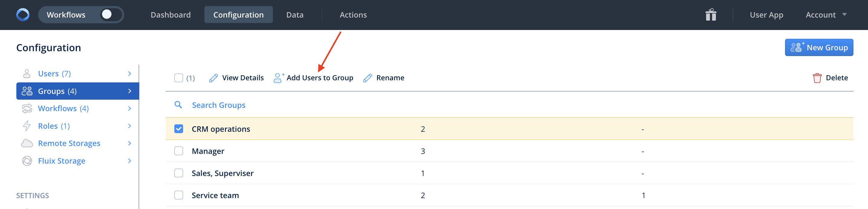
Task: Open the Account dropdown menu
Action: click(826, 15)
